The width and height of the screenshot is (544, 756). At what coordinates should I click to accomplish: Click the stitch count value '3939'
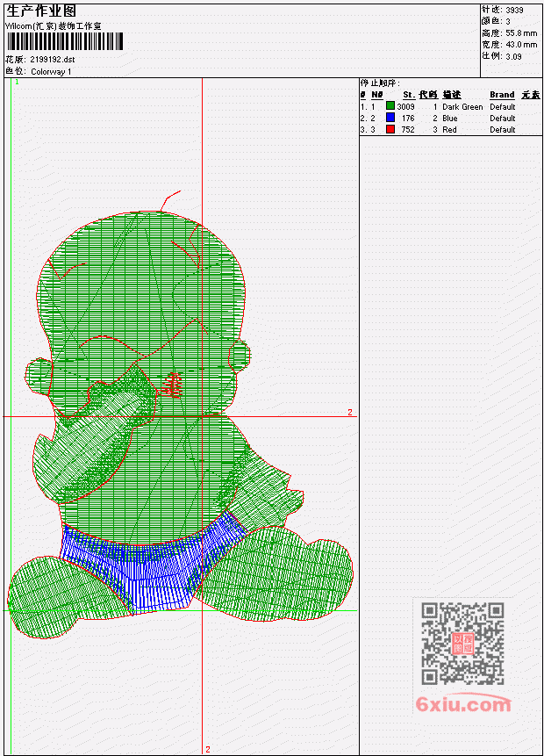[515, 10]
